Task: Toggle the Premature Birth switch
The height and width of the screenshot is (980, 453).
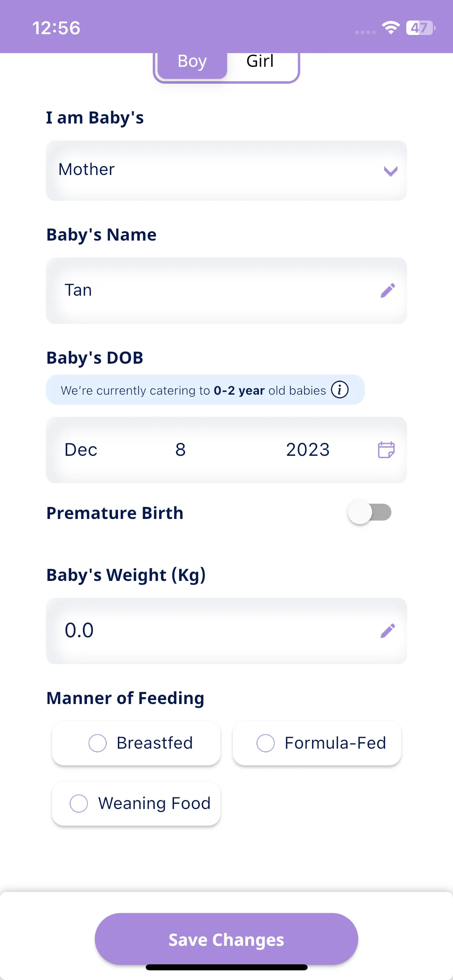Action: [x=370, y=512]
